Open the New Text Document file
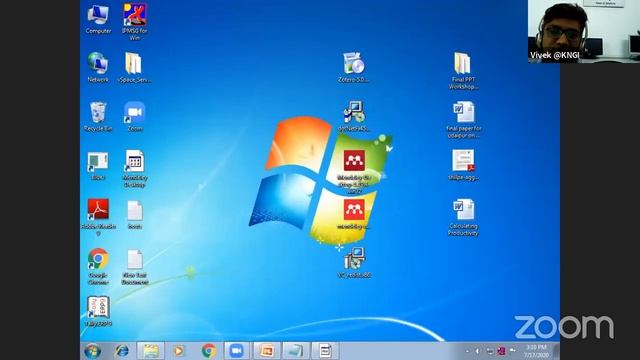 [x=135, y=267]
